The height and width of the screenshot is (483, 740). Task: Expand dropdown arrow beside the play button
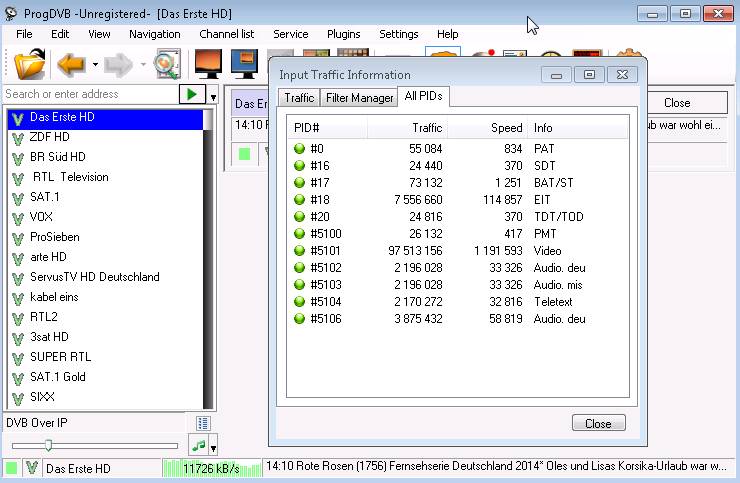pyautogui.click(x=213, y=95)
